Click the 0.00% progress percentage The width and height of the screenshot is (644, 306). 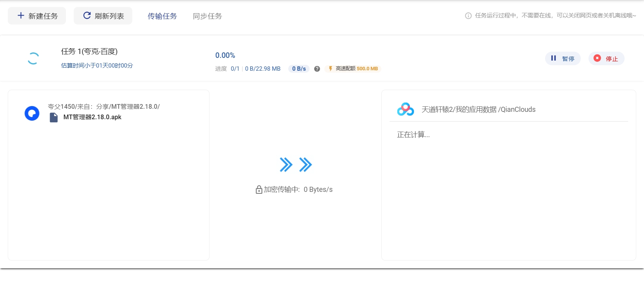(225, 56)
